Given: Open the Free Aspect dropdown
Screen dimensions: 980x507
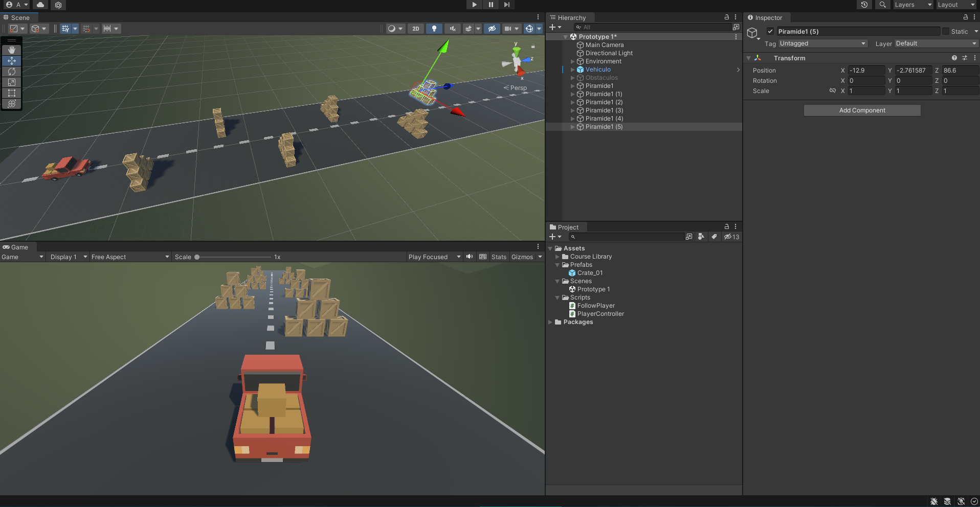Looking at the screenshot, I should coord(130,257).
